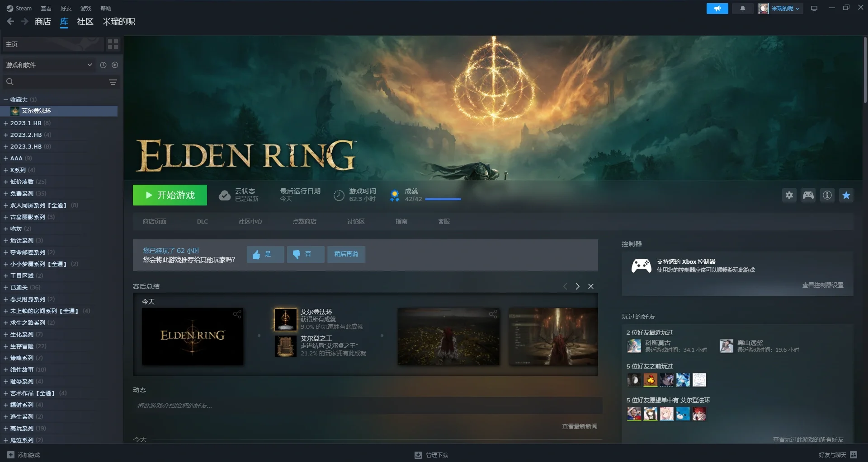Open the 点数商店 tab
868x462 pixels.
coord(305,221)
